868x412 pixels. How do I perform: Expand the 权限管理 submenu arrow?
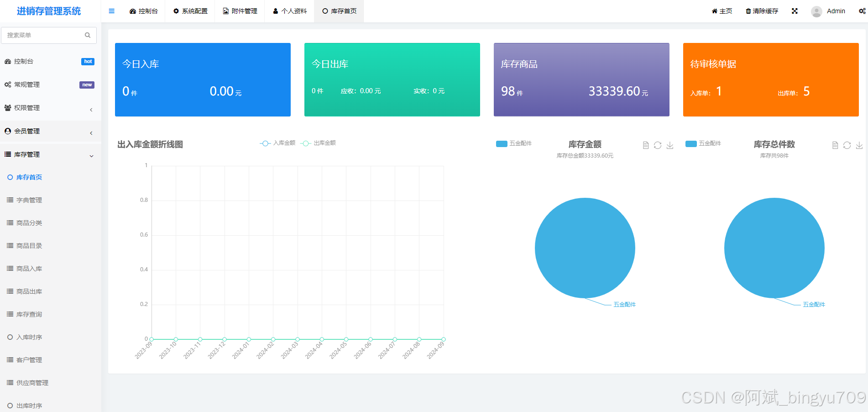click(91, 110)
